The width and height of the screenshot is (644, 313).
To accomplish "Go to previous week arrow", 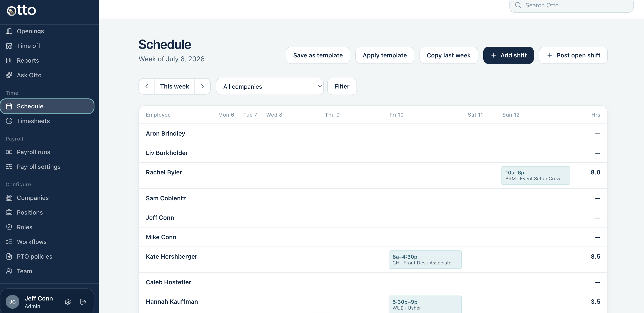I will [x=147, y=86].
